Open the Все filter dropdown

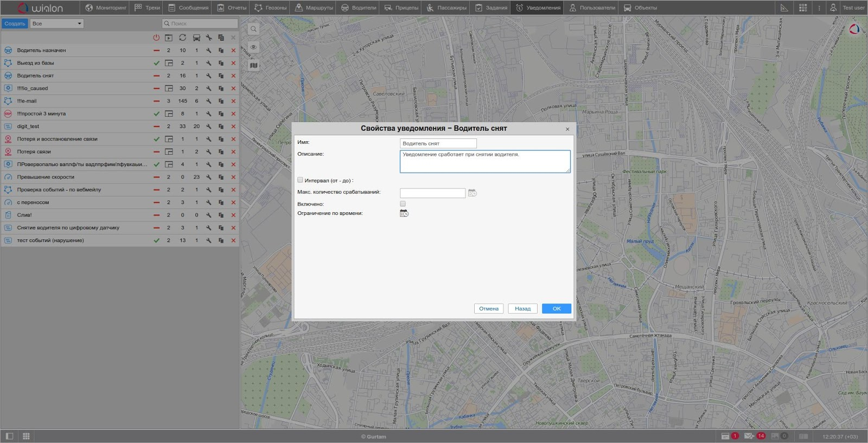[x=57, y=23]
